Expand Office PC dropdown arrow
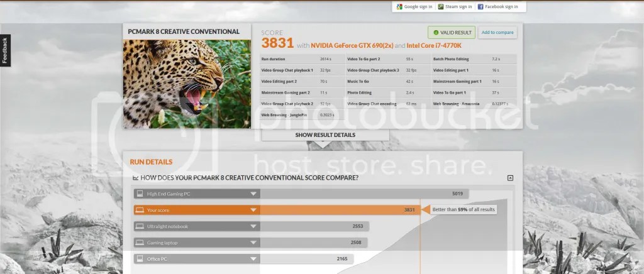 pos(253,259)
